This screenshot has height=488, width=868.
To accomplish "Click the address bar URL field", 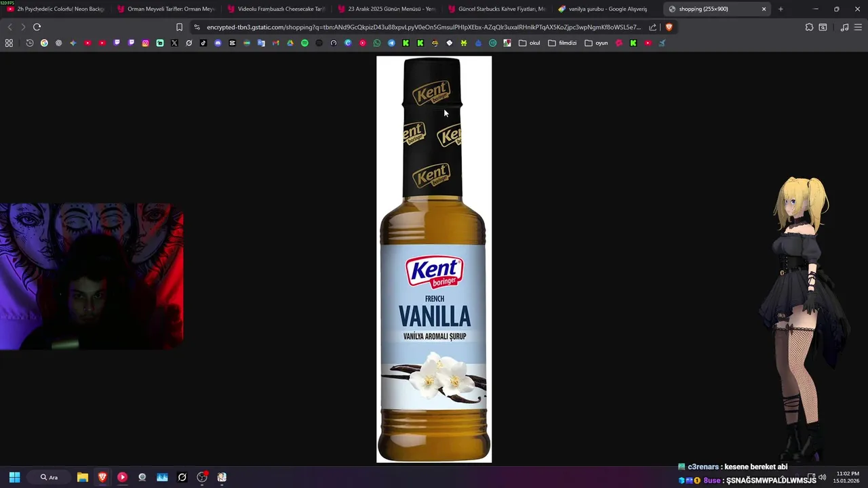I will click(x=424, y=27).
